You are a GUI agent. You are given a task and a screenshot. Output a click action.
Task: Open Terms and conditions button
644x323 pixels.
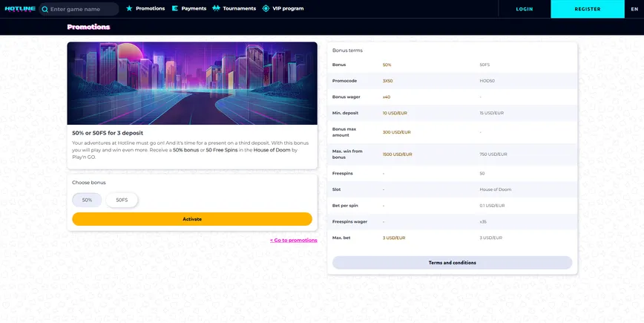(x=452, y=263)
